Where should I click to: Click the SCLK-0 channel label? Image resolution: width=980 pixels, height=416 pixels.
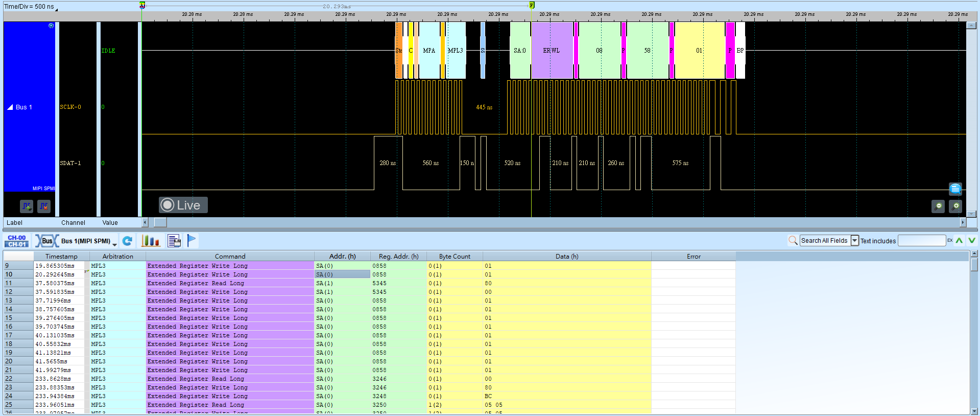click(x=70, y=107)
